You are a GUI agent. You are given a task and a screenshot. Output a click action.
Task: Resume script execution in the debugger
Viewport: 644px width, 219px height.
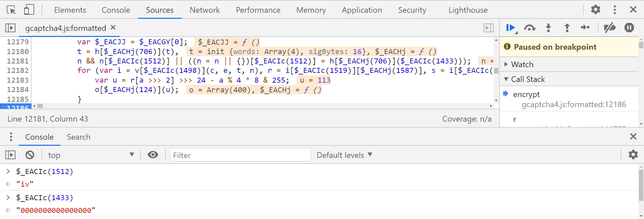511,28
